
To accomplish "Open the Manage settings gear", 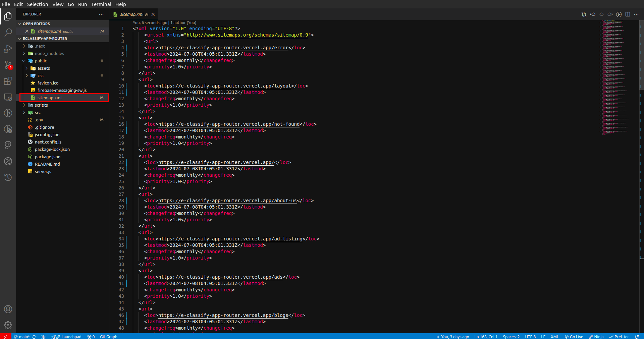I will [8, 325].
